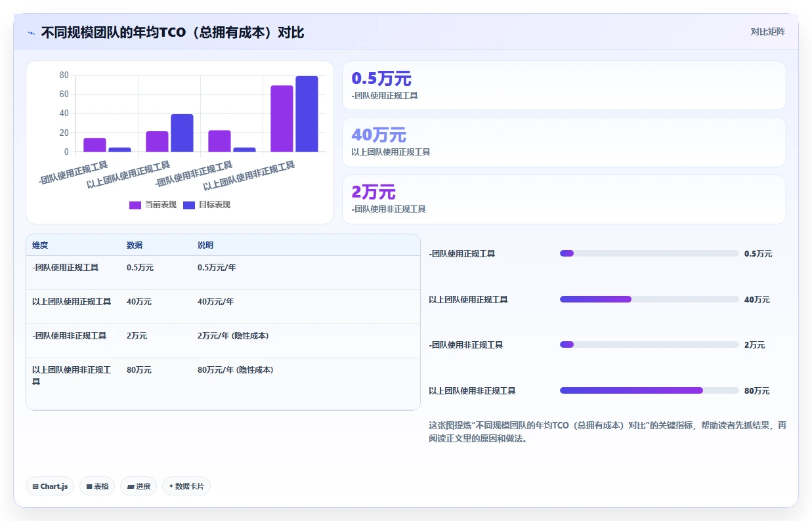The image size is (812, 521).
Task: Click the Chart.js tag at the bottom
Action: point(50,486)
